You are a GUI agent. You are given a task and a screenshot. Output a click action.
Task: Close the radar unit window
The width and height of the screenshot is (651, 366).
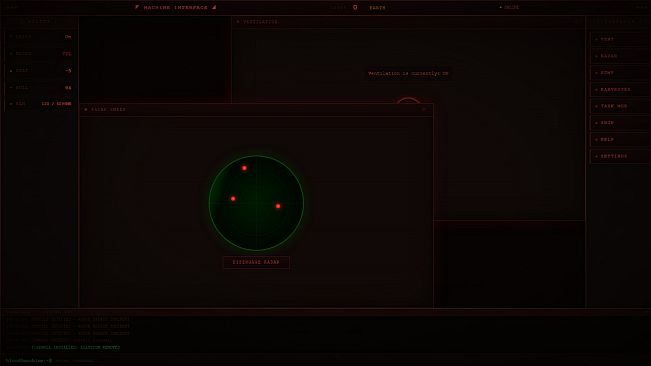click(424, 110)
